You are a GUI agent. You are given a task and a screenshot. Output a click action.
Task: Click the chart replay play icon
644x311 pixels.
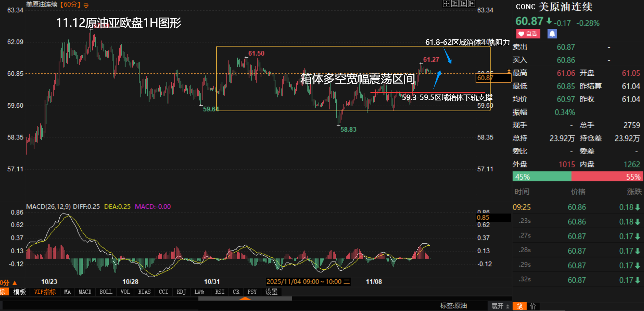[463, 4]
